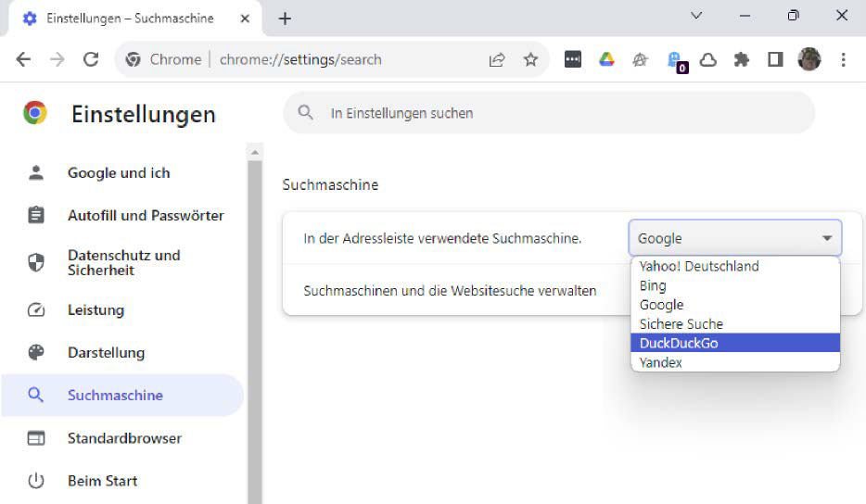Open the Extensions puzzle-piece menu
Image resolution: width=866 pixels, height=504 pixels.
pyautogui.click(x=741, y=59)
